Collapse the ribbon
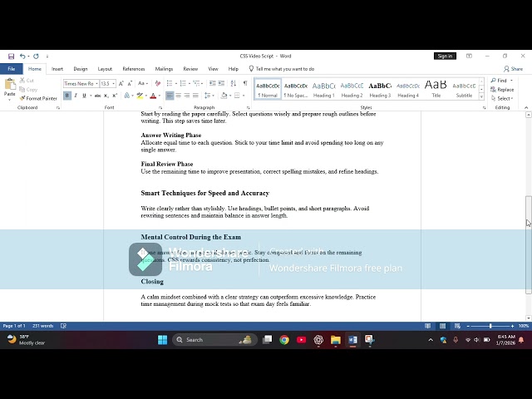Screen dimensions: 532x399 pos(526,107)
